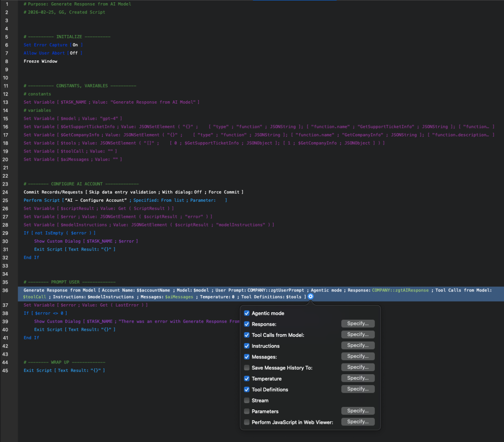This screenshot has width=504, height=442.
Task: Click the Generate Response from Model step
Action: tap(261, 293)
